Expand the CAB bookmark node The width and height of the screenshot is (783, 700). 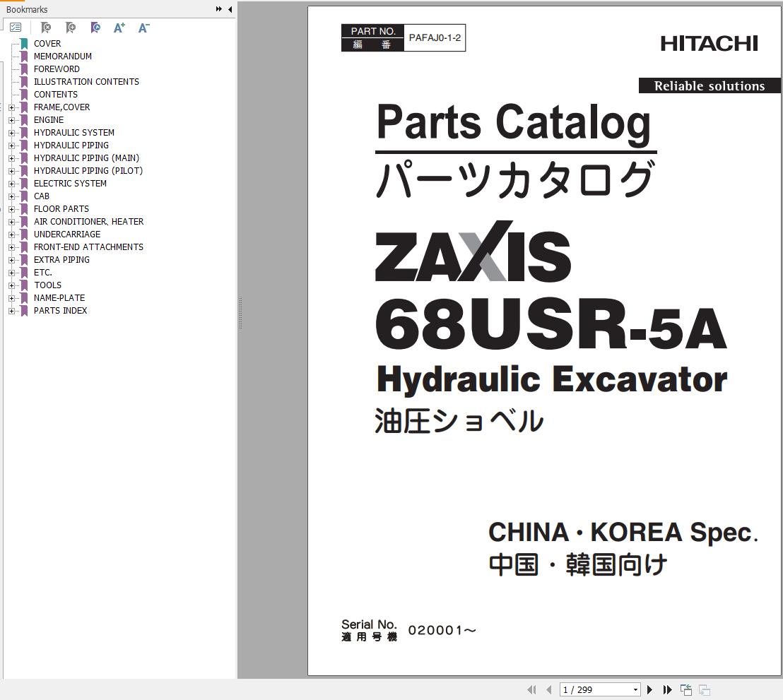click(11, 196)
